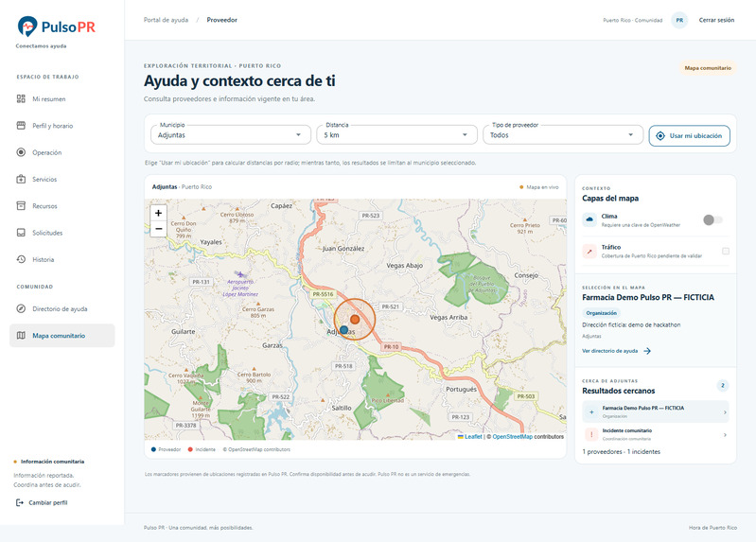Click the Organización tag chip
Screen dimensions: 756x542
[x=601, y=313]
